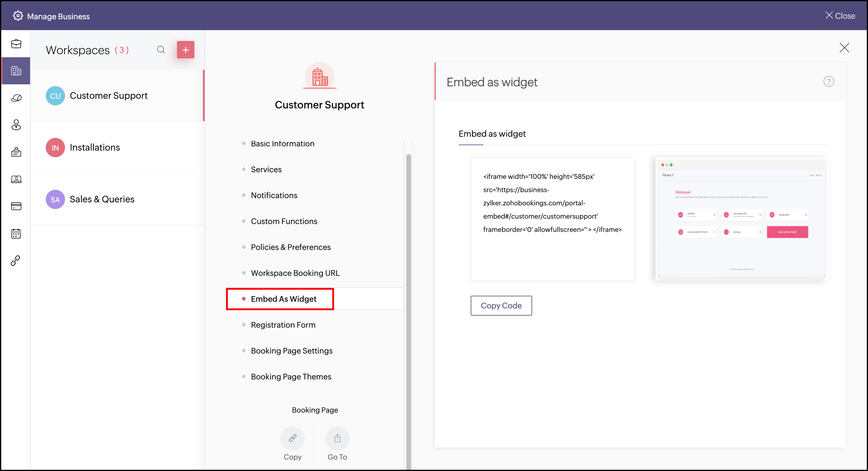Open the Workspaces building icon in the sidebar

tap(16, 71)
